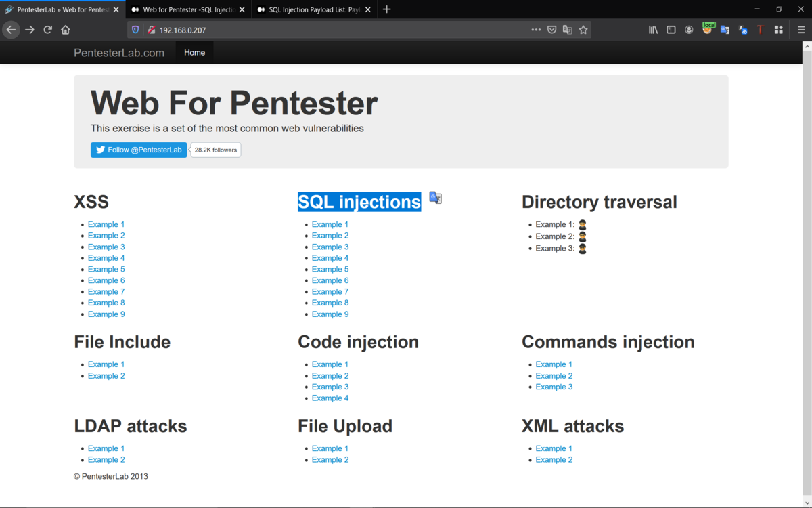Open a new tab with plus button
The width and height of the screenshot is (812, 508).
tap(387, 9)
